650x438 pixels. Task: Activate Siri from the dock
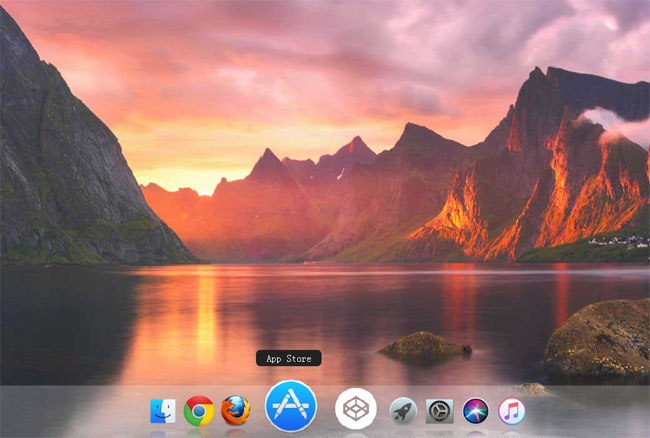(x=475, y=410)
